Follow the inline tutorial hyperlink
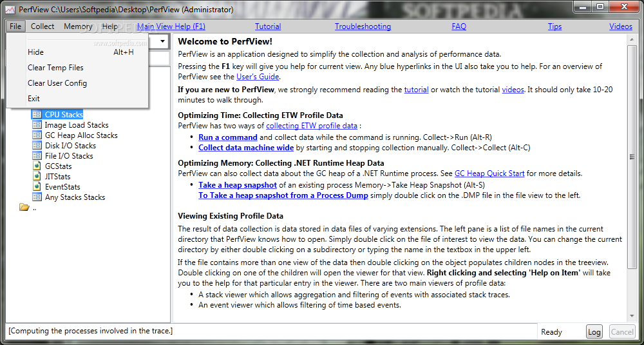Screen dimensions: 644x345 416,90
